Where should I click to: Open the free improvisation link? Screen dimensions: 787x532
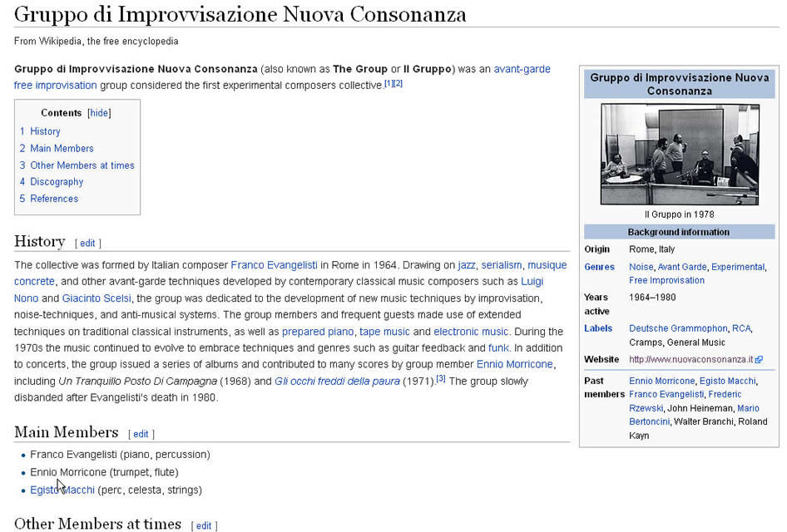[55, 86]
